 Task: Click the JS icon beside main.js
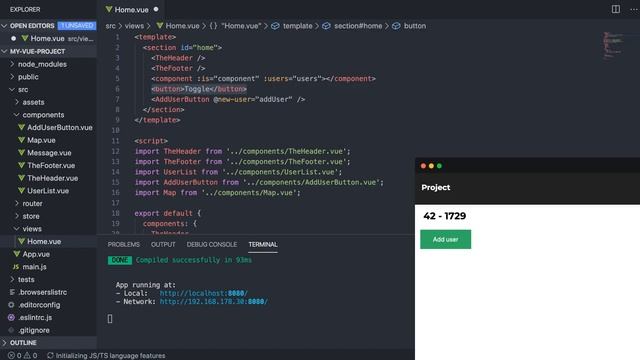point(16,267)
